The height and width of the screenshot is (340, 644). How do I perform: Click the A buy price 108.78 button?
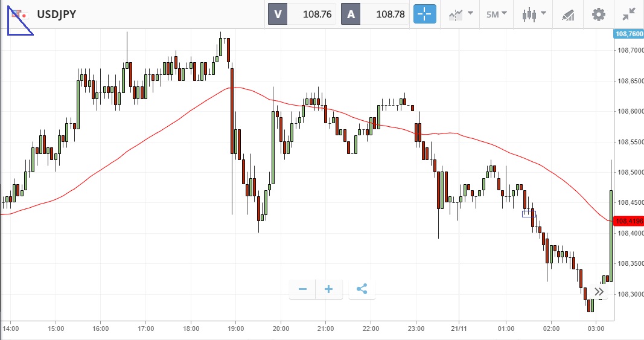pyautogui.click(x=375, y=14)
